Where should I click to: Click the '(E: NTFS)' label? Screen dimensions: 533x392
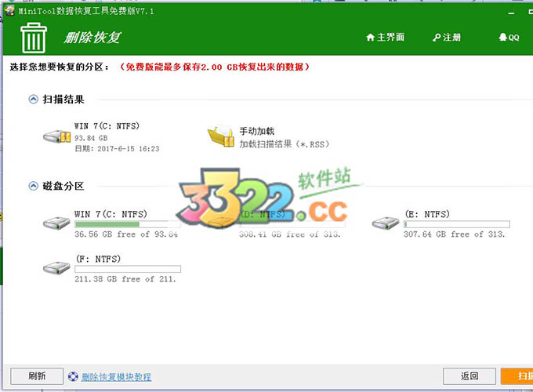coord(427,214)
